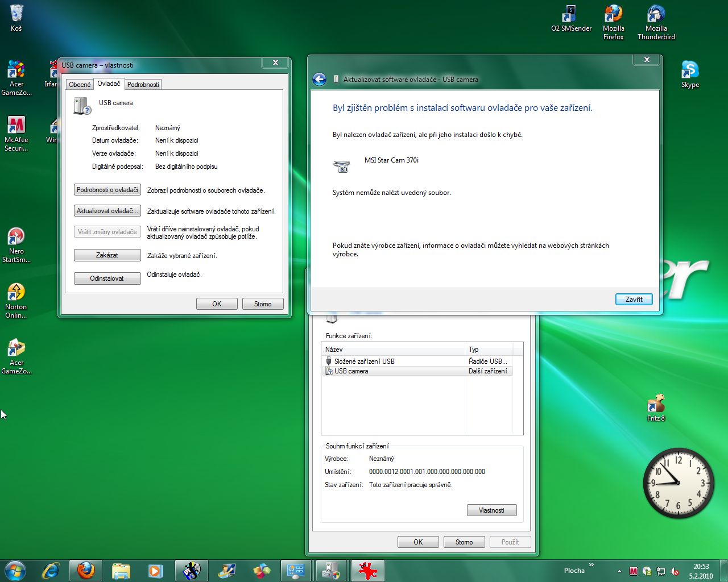Show hidden tray icons arrow

click(619, 571)
